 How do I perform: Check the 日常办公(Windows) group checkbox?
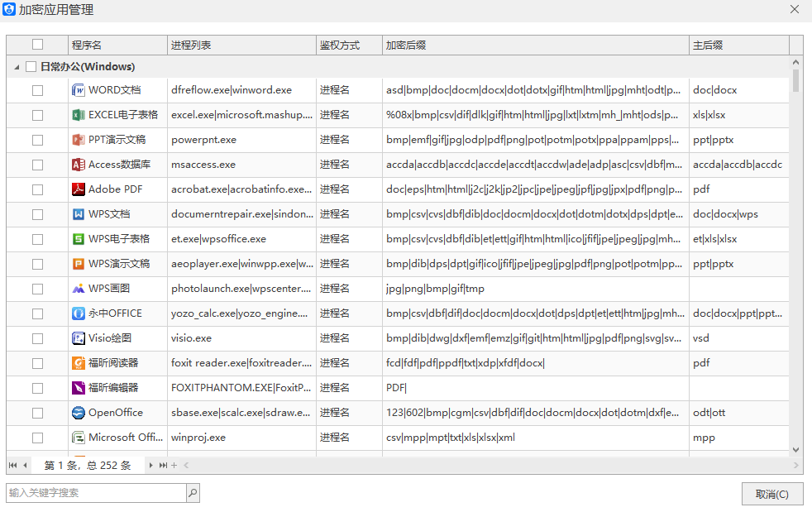tap(30, 66)
